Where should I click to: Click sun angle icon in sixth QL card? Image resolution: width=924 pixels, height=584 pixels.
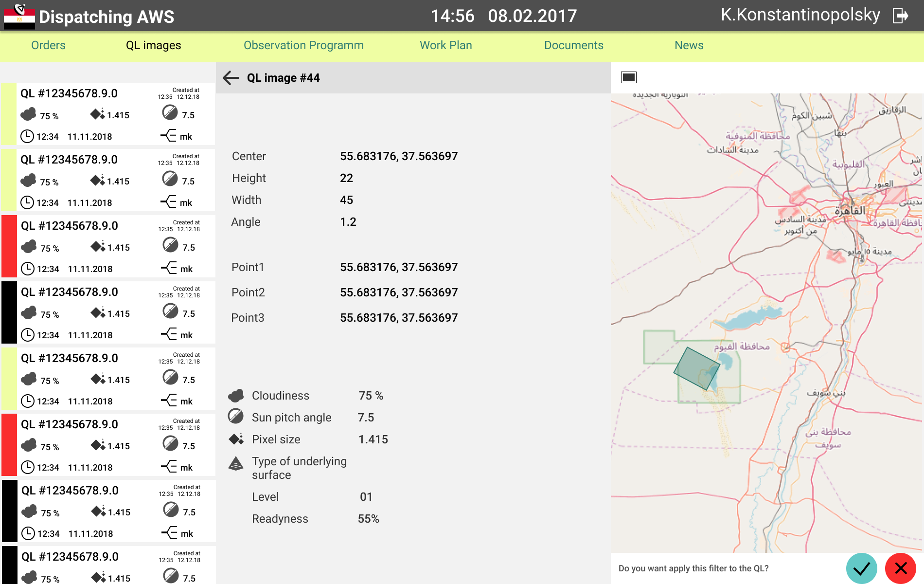[170, 443]
